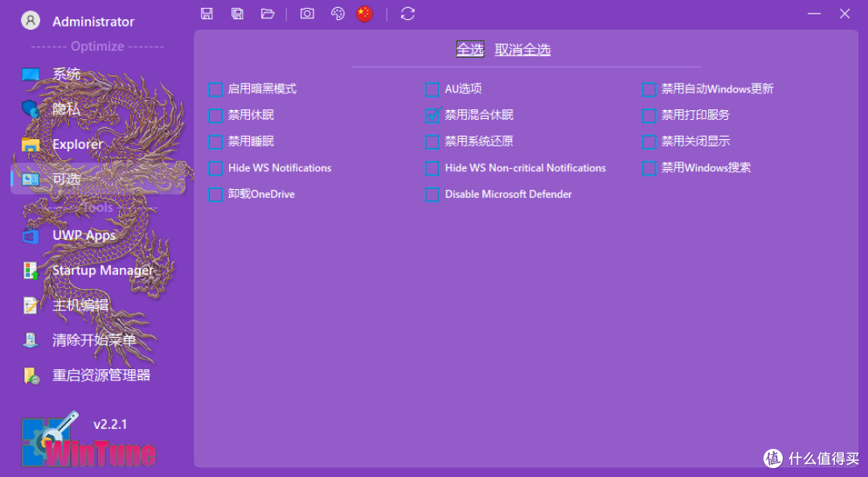Click the open folder icon in toolbar
This screenshot has width=868, height=477.
(268, 14)
